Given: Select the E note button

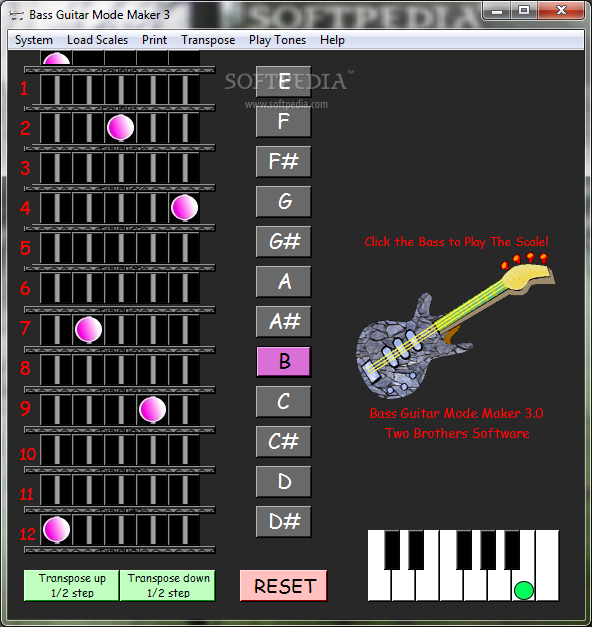Looking at the screenshot, I should click(284, 82).
